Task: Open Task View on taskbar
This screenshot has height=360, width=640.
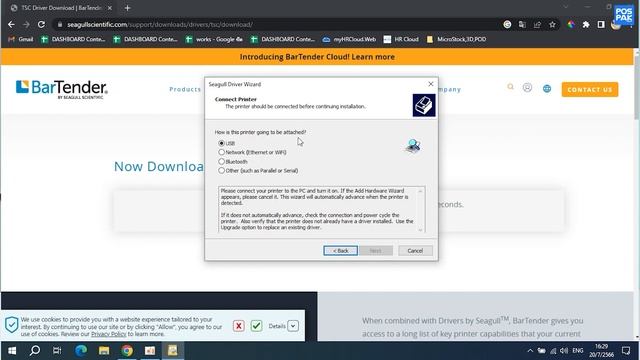Action: [x=57, y=351]
